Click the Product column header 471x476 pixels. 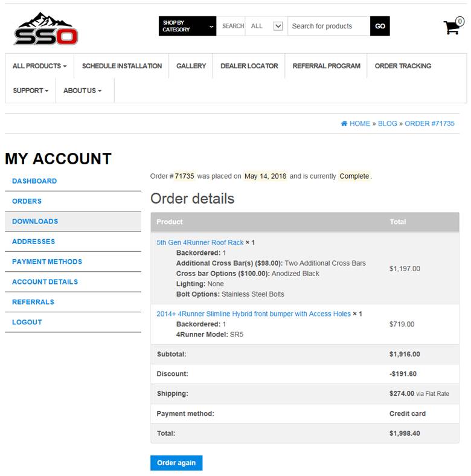click(169, 222)
